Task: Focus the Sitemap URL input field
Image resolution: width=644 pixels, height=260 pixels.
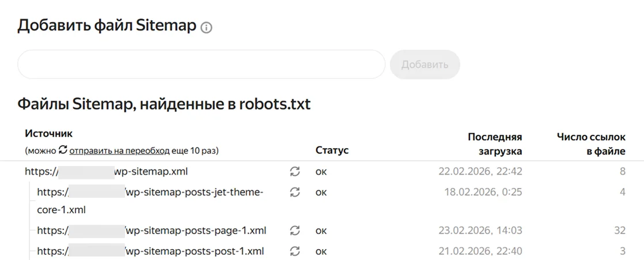Action: click(x=201, y=64)
